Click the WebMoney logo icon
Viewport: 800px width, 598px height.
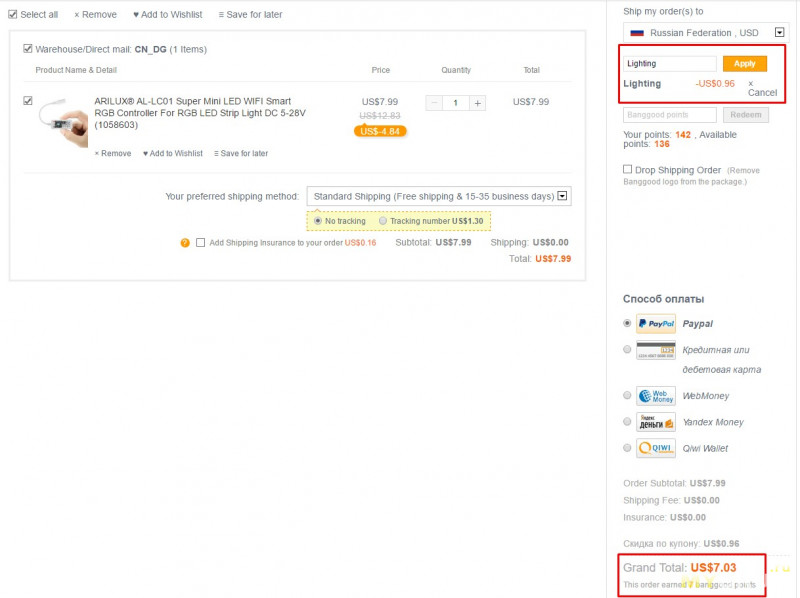pyautogui.click(x=656, y=396)
